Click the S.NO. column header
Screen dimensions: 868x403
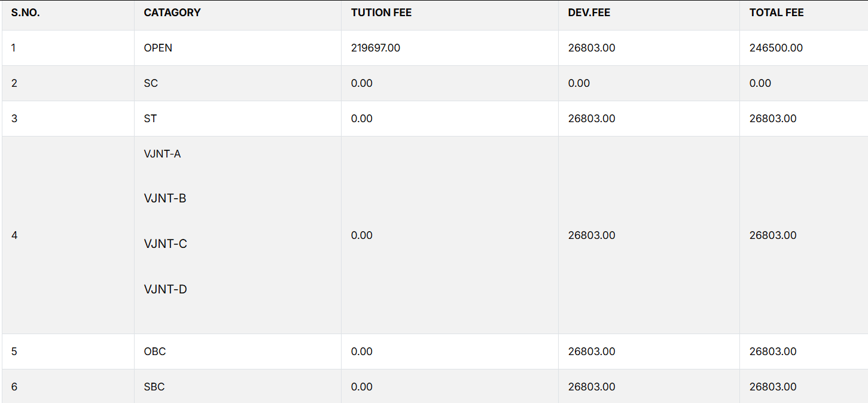click(x=26, y=13)
